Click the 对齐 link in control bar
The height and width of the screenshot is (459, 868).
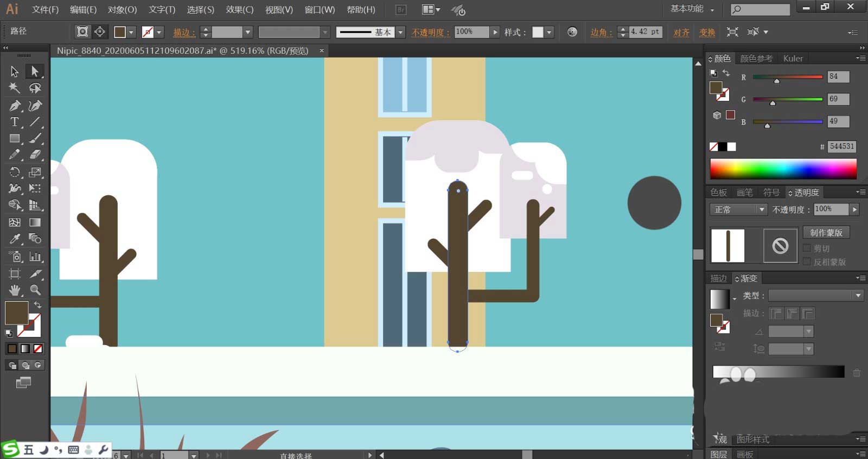[681, 33]
